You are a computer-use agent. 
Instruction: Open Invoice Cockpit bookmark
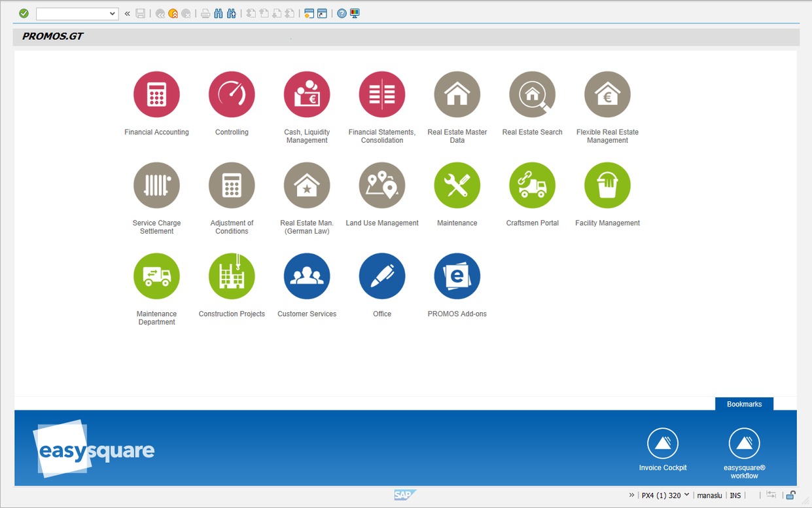coord(662,444)
